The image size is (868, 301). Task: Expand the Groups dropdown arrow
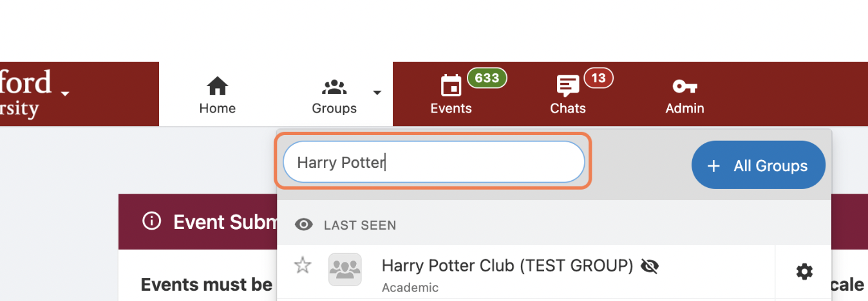[377, 93]
